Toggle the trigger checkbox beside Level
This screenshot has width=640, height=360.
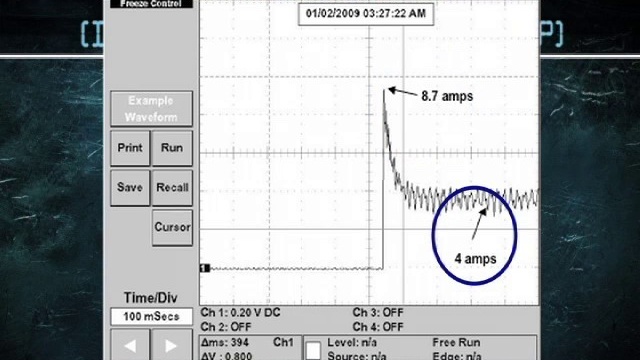[x=313, y=351]
